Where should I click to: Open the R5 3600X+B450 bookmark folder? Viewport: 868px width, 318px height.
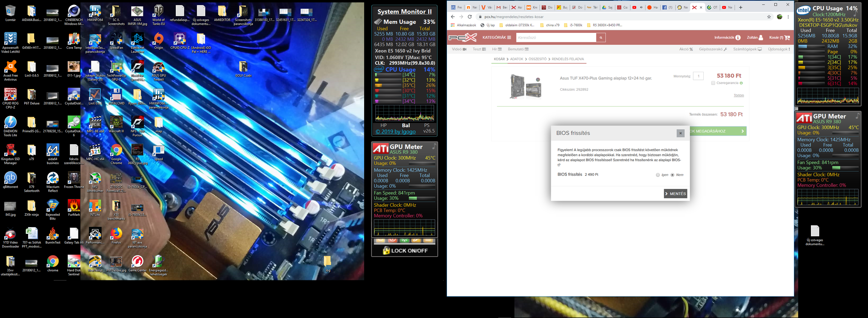[x=604, y=25]
